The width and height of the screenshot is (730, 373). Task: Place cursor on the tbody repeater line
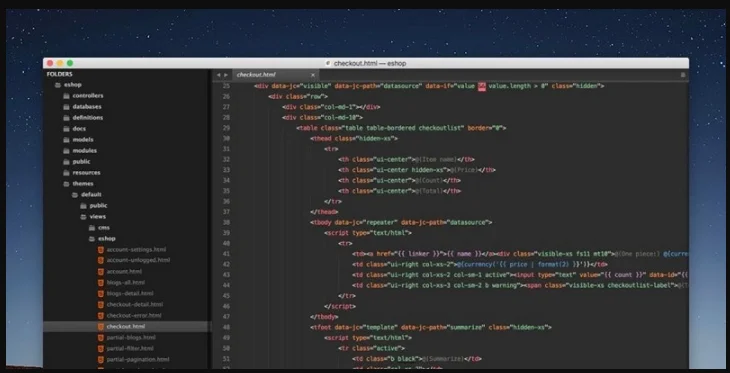tap(401, 223)
